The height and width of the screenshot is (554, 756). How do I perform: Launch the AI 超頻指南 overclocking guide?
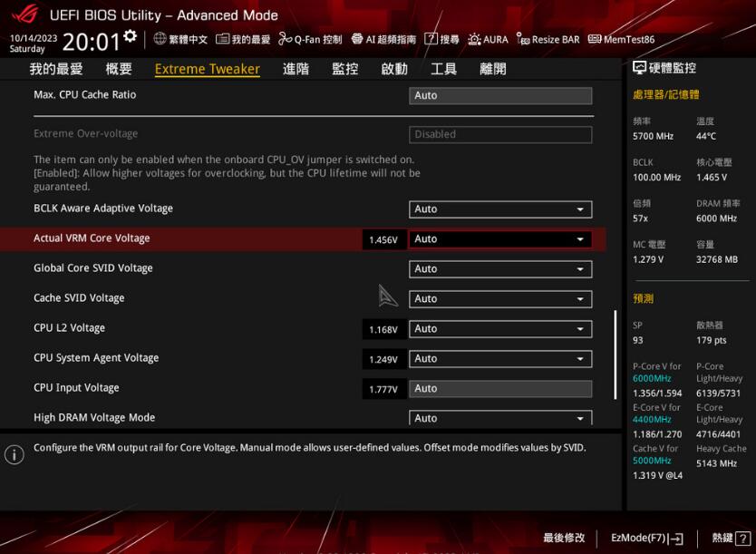(x=385, y=39)
